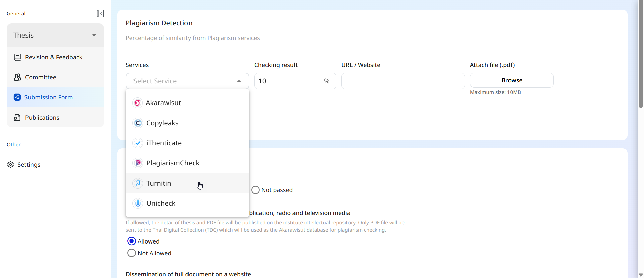The width and height of the screenshot is (644, 278).
Task: Collapse the sidebar panel icon
Action: [100, 14]
